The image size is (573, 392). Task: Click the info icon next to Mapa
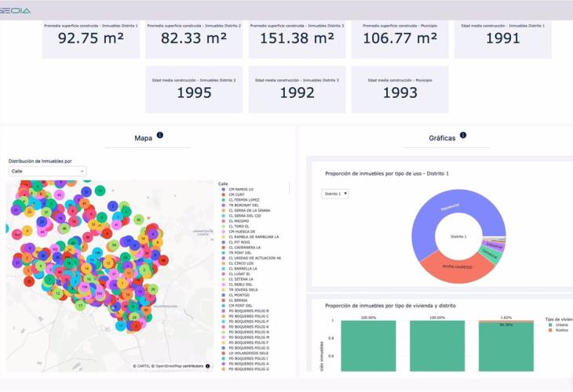(160, 136)
